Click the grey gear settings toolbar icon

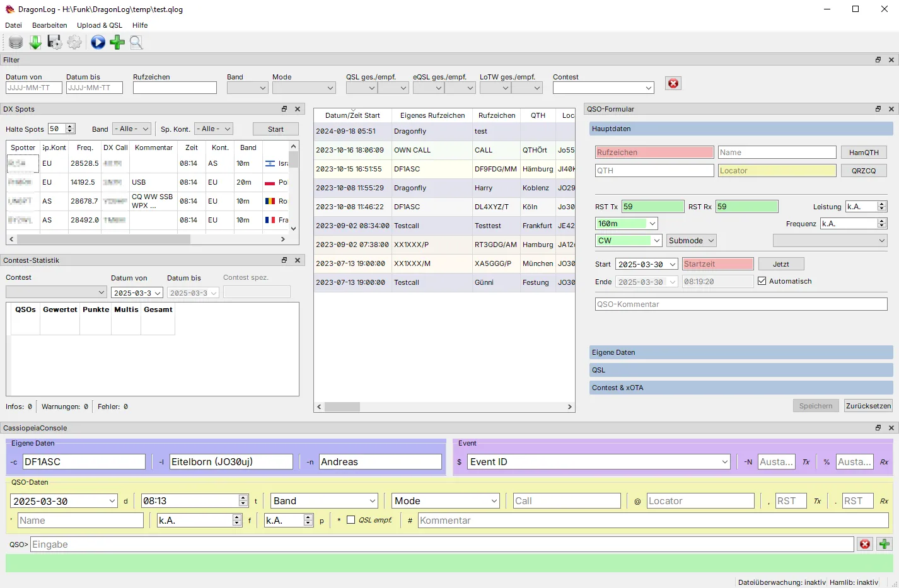[74, 42]
